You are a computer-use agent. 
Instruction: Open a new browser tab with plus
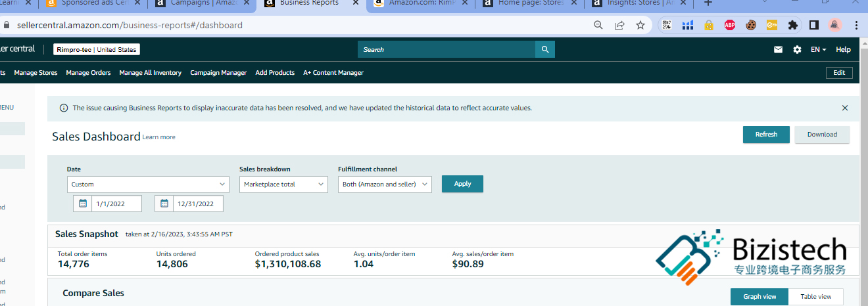tap(708, 3)
